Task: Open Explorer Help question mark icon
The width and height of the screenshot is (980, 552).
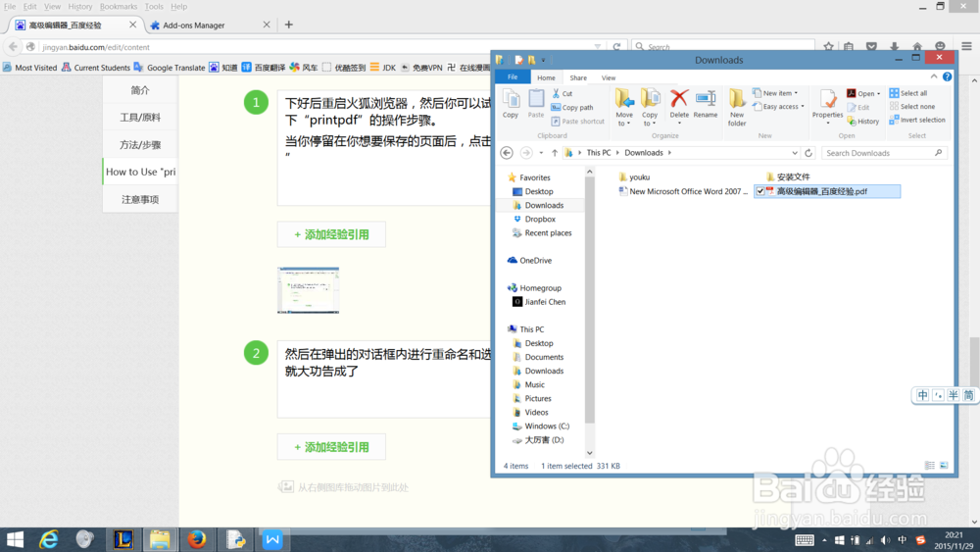Action: pos(947,76)
